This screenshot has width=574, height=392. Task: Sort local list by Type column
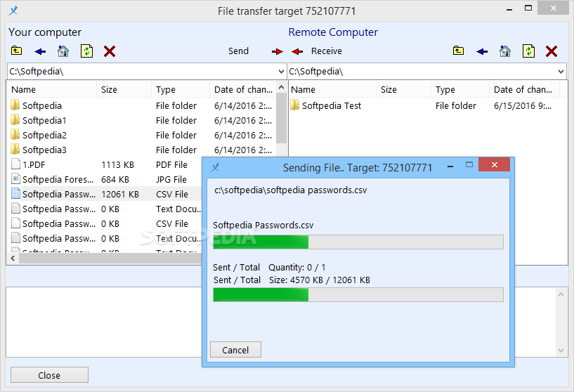180,90
